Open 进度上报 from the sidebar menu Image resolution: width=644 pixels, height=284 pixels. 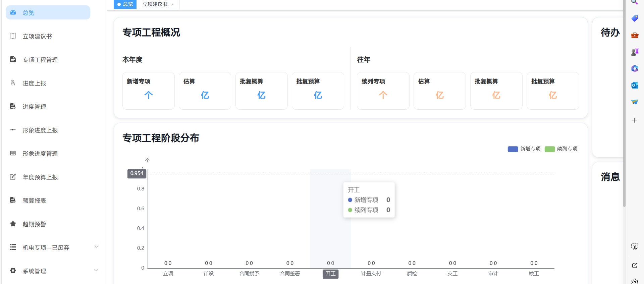(34, 83)
